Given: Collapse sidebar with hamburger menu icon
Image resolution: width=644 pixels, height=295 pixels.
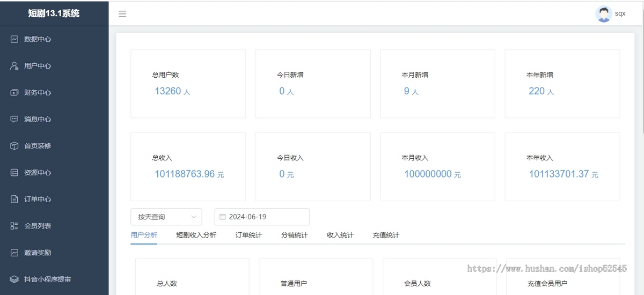Looking at the screenshot, I should 122,14.
